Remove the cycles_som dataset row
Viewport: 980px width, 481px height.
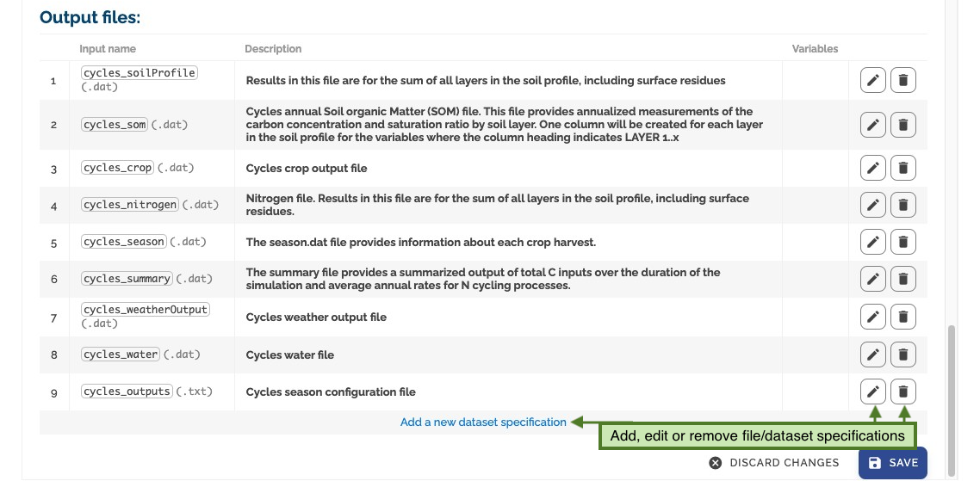coord(903,125)
